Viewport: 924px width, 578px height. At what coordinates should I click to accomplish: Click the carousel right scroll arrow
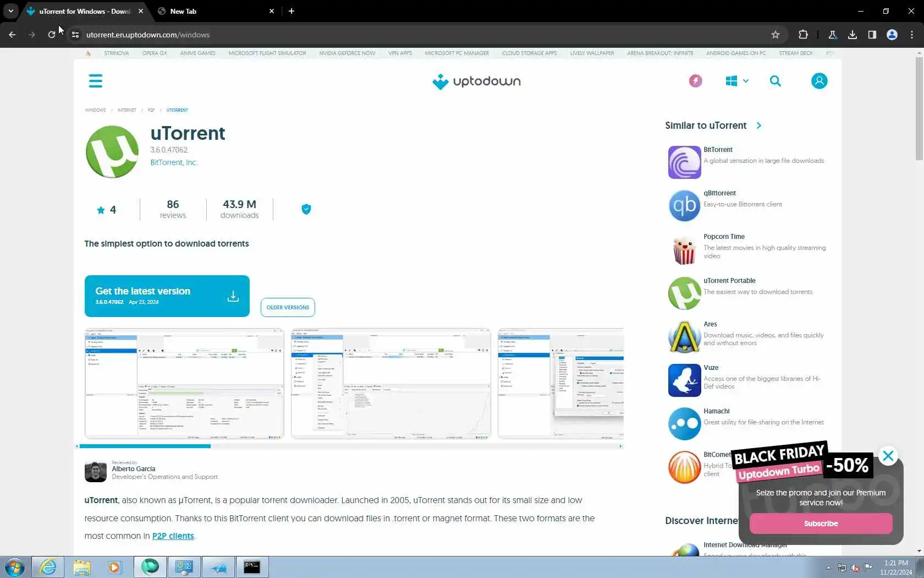[x=621, y=446]
